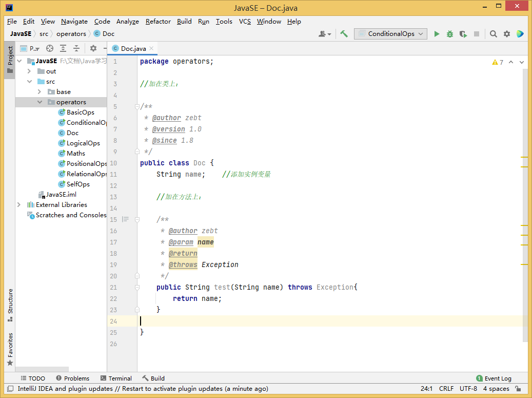Run with coverage icon
The image size is (532, 398).
coord(463,34)
